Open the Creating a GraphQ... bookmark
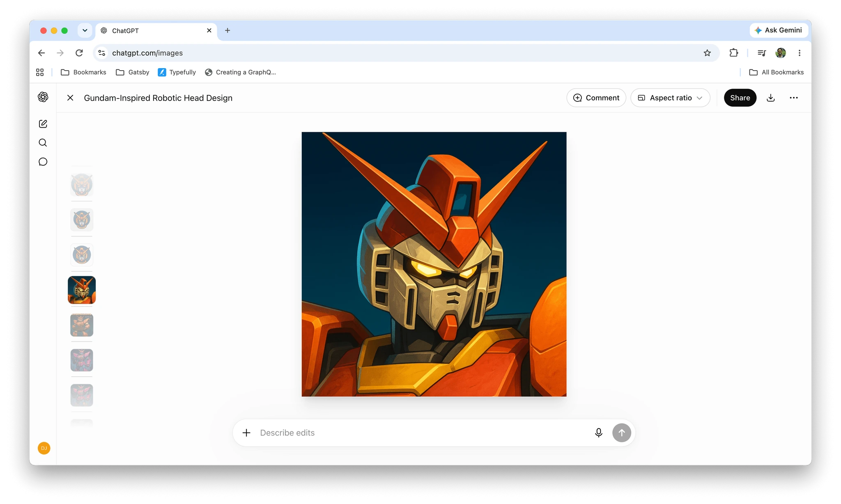Screen dimensions: 841x504 pos(240,72)
